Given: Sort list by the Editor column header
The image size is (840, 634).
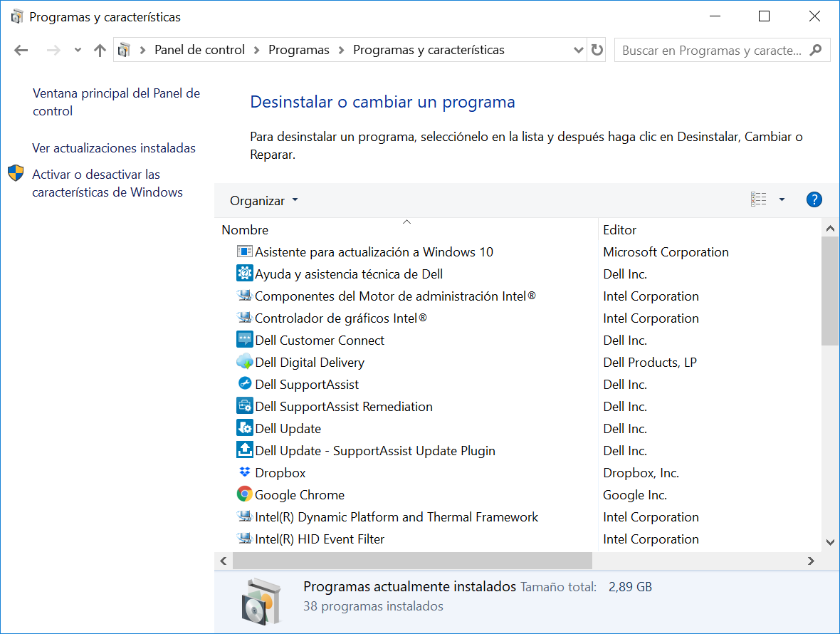Looking at the screenshot, I should (x=619, y=230).
